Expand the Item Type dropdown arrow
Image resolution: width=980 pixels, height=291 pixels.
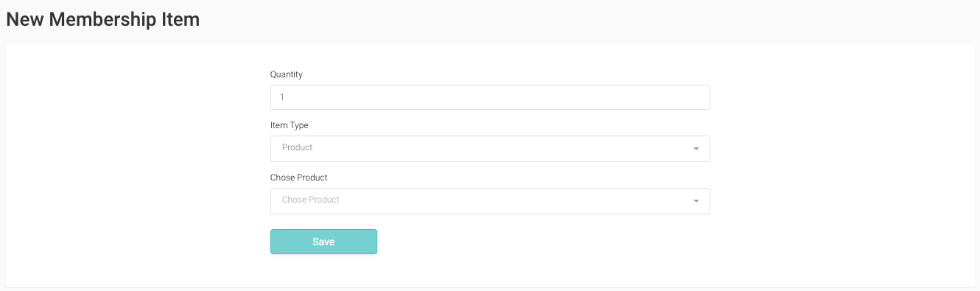696,149
